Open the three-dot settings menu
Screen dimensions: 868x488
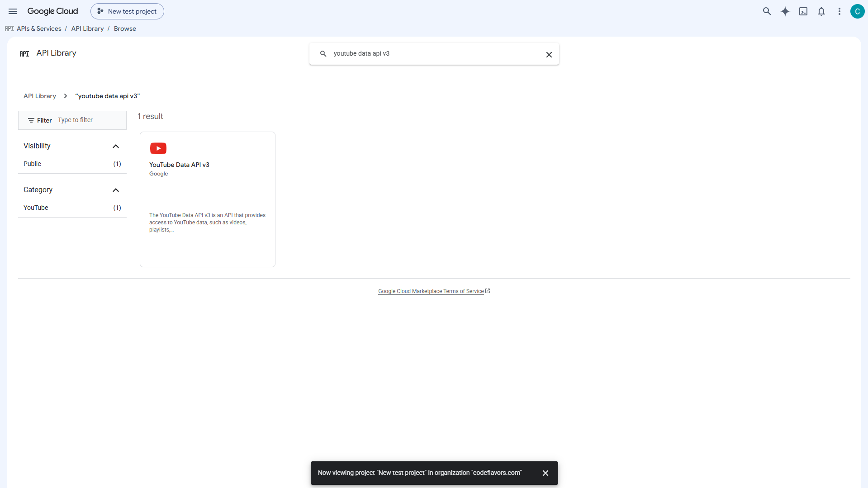(840, 11)
